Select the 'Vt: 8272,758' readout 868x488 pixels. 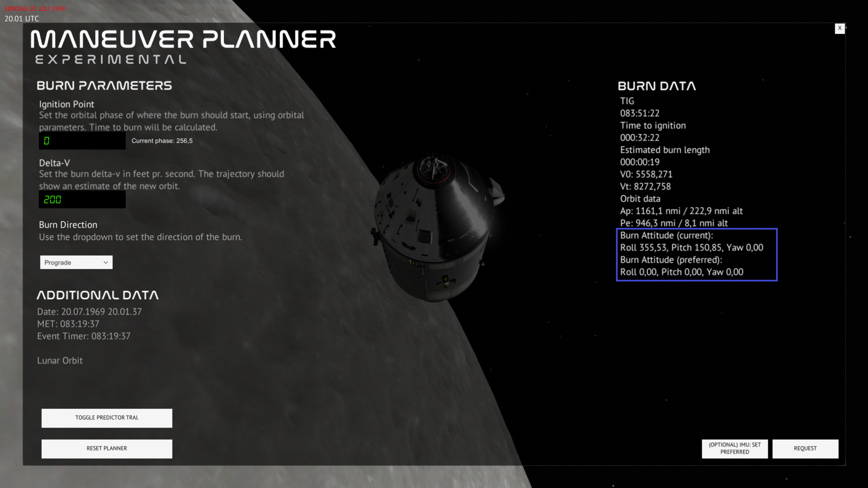(x=645, y=187)
